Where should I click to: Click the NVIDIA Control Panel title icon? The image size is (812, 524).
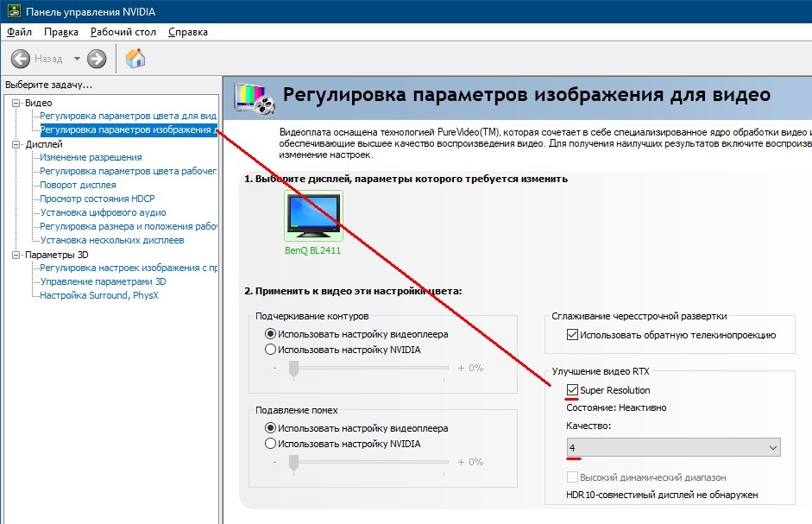click(x=14, y=11)
